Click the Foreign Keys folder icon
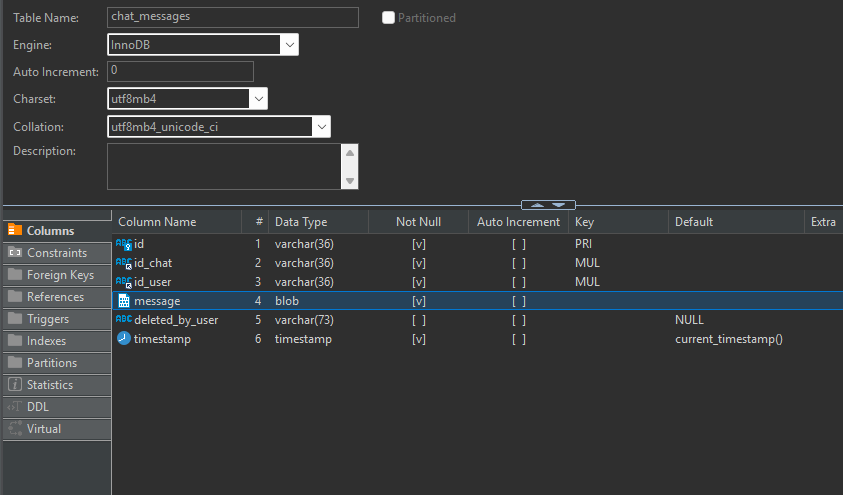 coord(15,275)
